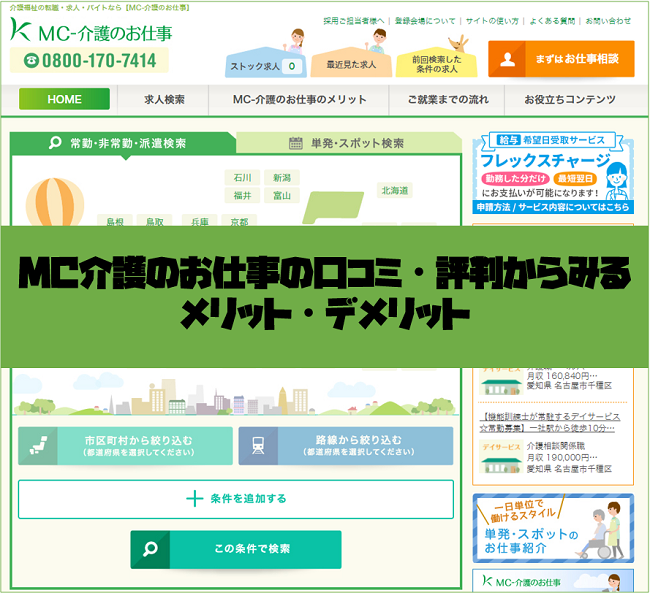Click the train icon on 路線 button

(258, 446)
